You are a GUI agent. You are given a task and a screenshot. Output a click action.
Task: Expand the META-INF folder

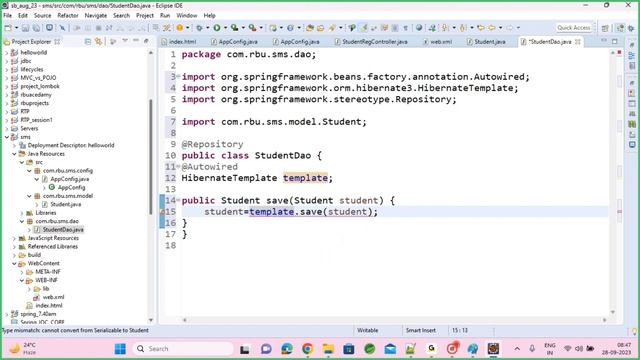(22, 272)
